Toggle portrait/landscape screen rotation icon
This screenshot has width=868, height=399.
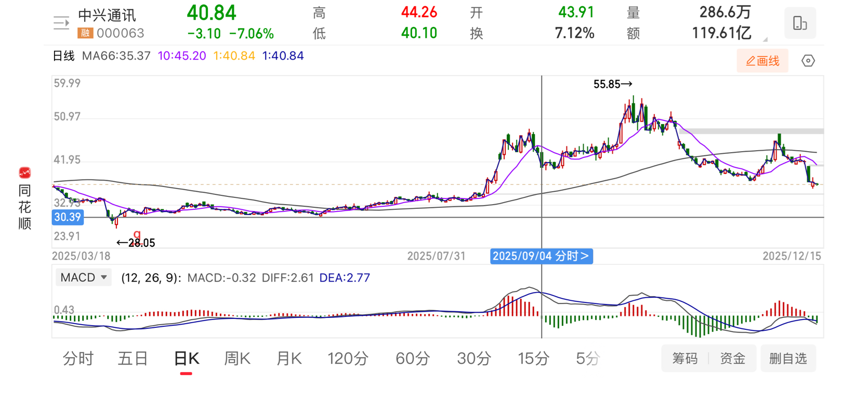pyautogui.click(x=800, y=23)
